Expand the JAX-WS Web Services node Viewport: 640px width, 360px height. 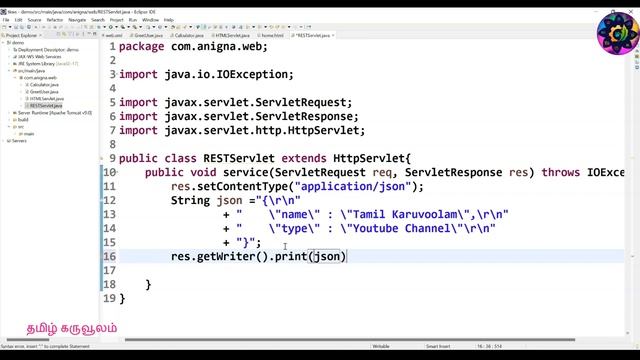[9, 57]
